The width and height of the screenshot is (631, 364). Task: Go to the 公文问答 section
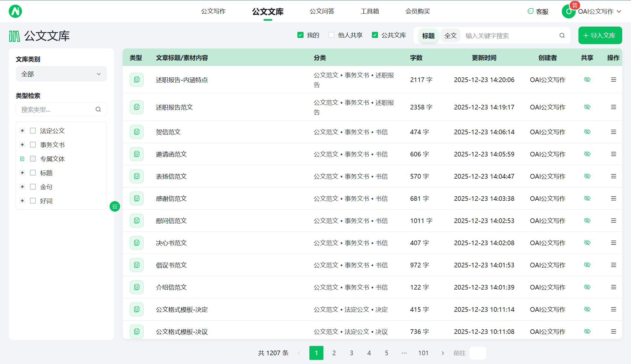point(322,11)
